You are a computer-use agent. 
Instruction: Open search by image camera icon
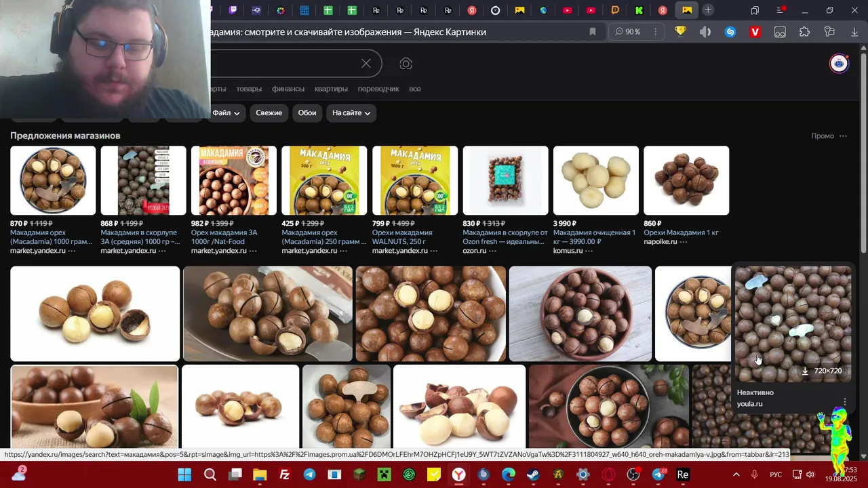[x=406, y=63]
